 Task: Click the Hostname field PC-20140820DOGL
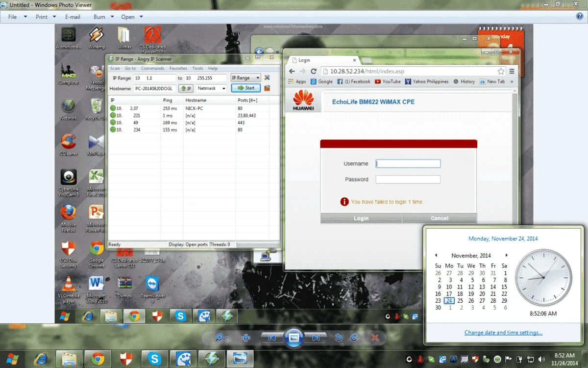tap(154, 88)
